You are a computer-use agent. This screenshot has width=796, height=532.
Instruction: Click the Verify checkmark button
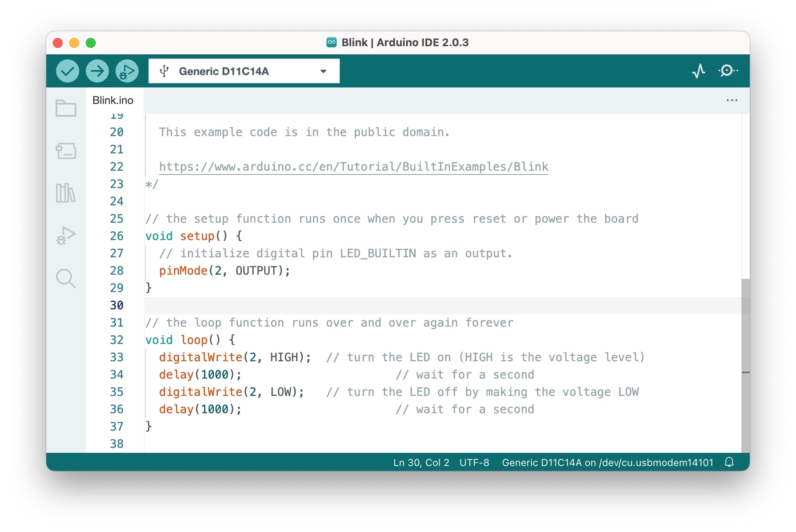(x=67, y=71)
